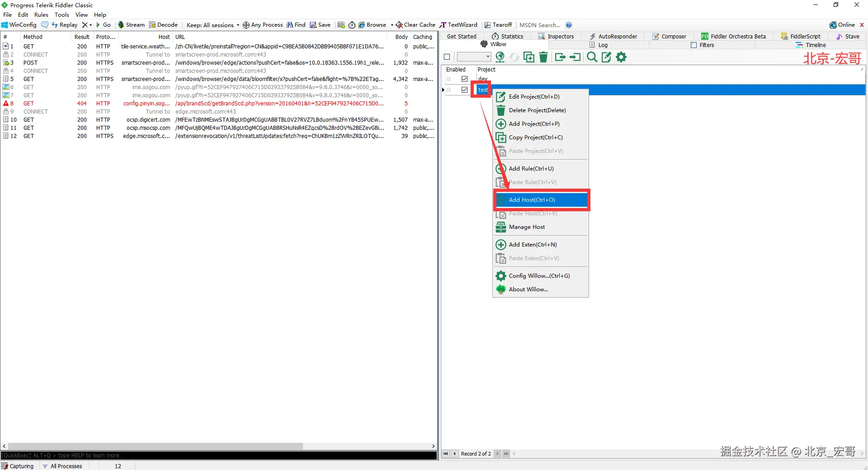Screen dimensions: 868x470
Task: Sort sessions by the Result column header
Action: pyautogui.click(x=82, y=37)
